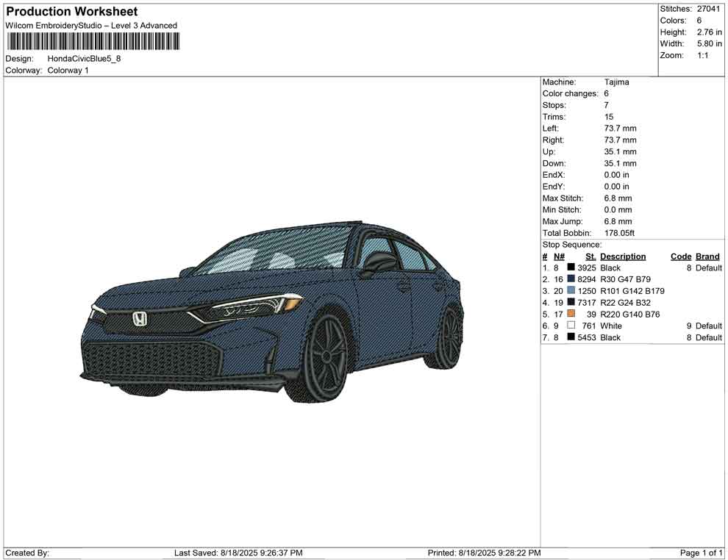Click the Up value 35.1 mm

(x=621, y=151)
